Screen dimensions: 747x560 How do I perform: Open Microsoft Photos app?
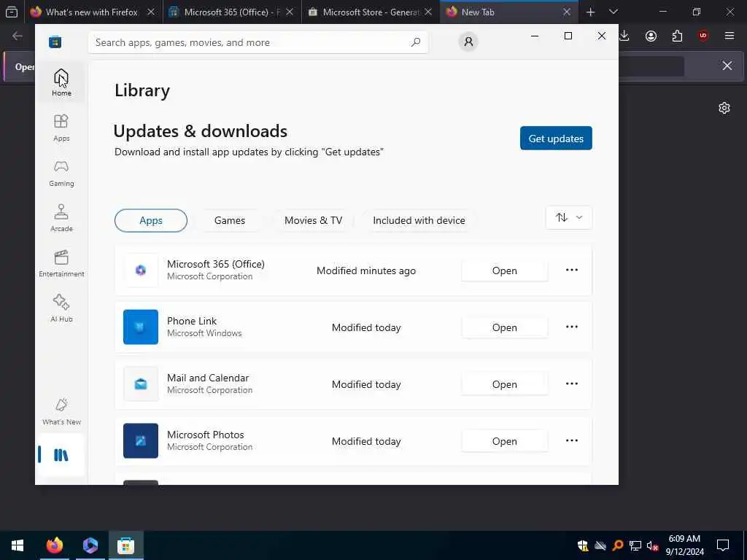coord(505,441)
